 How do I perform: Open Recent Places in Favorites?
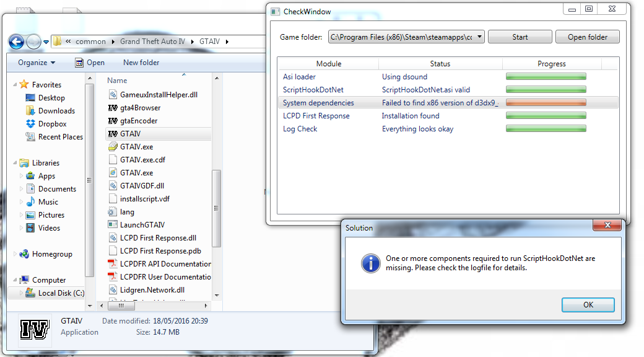pos(61,137)
